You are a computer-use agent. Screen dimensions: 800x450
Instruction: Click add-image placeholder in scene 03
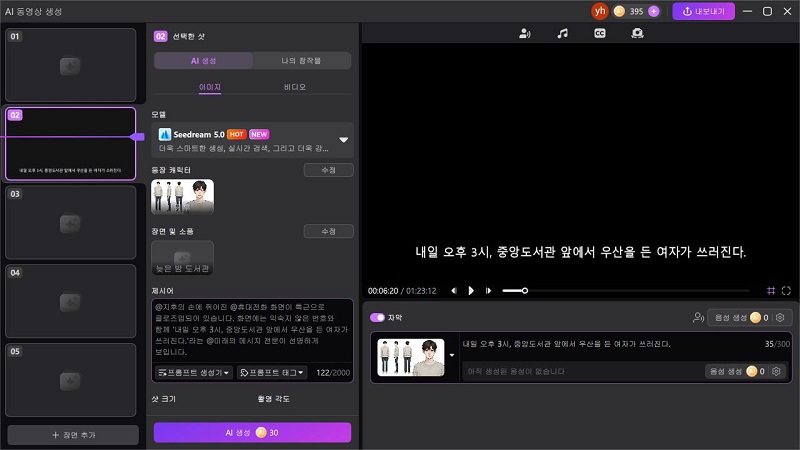[x=70, y=223]
